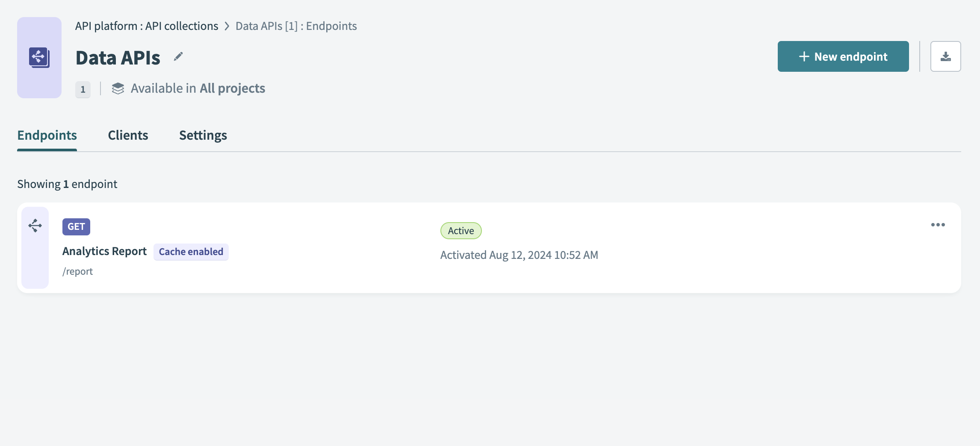This screenshot has height=446, width=980.
Task: Expand the breadcrumb chevron separator
Action: [x=227, y=26]
